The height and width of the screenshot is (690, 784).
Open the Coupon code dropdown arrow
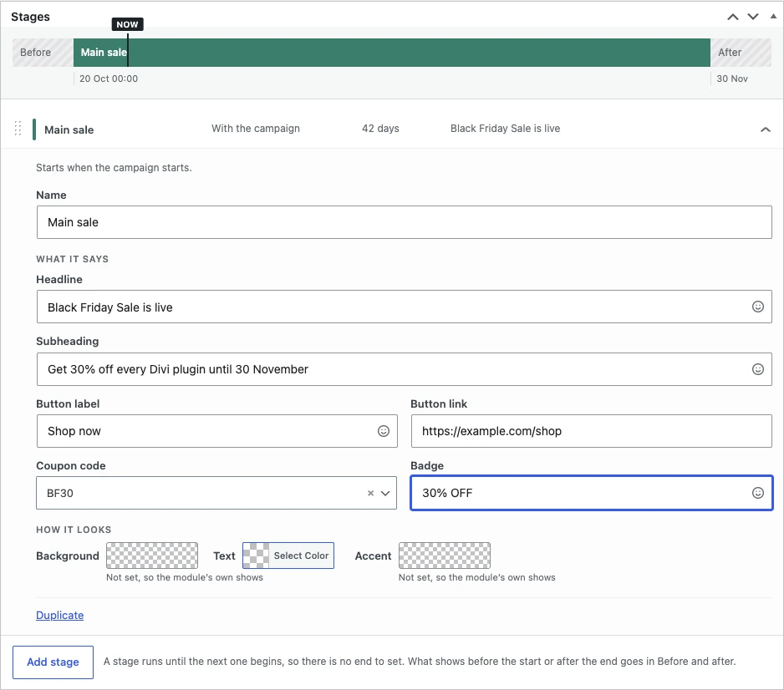pos(385,493)
